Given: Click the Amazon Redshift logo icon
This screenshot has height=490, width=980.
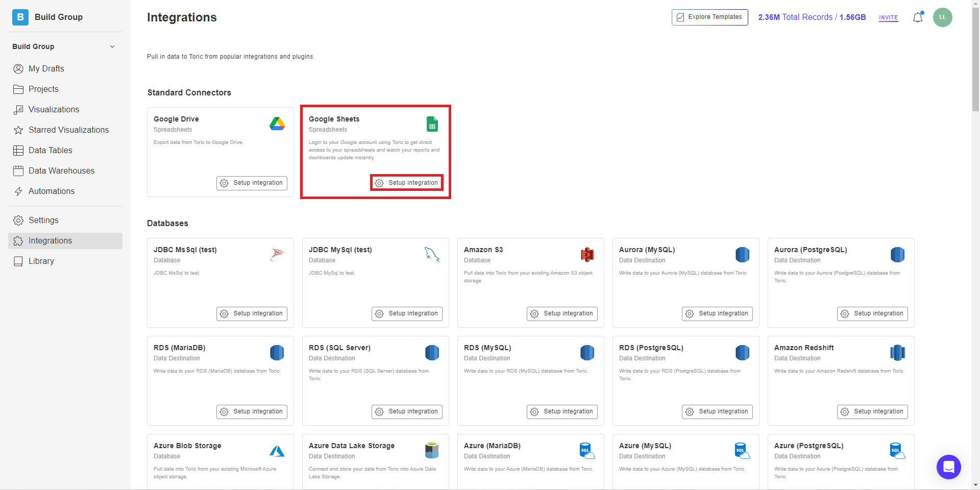Looking at the screenshot, I should click(898, 352).
